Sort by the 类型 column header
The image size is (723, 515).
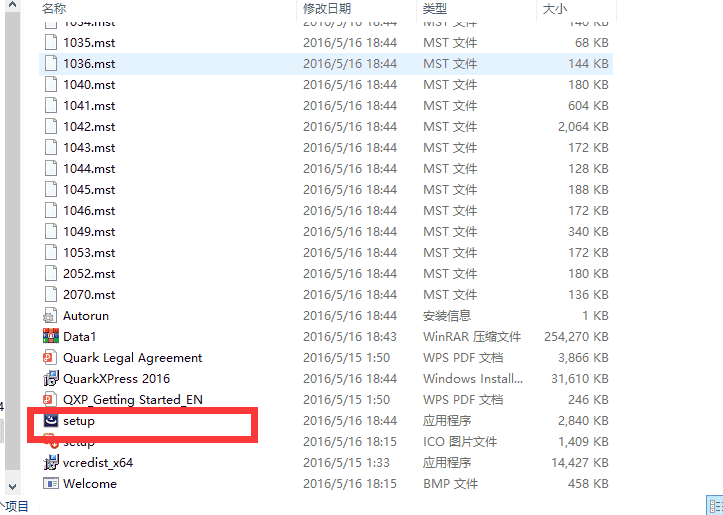[435, 8]
